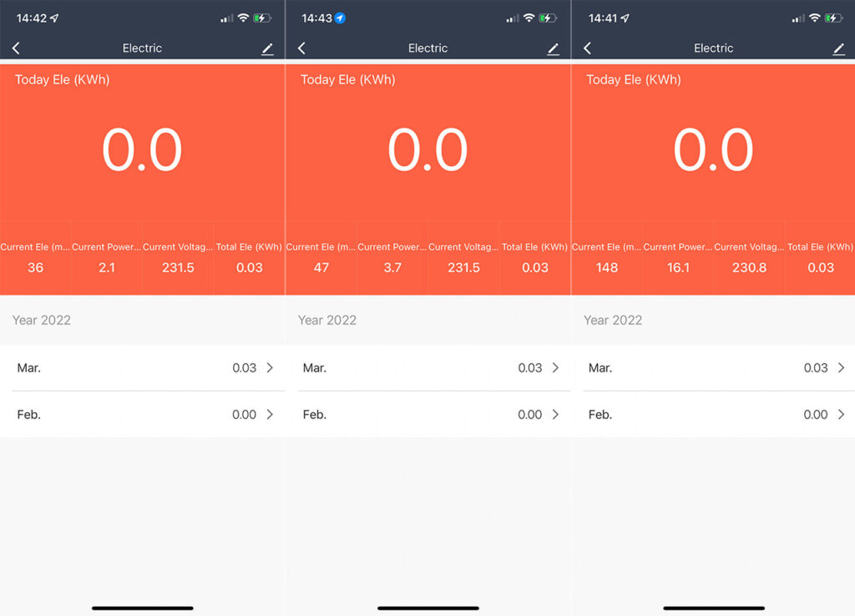The width and height of the screenshot is (855, 616).
Task: Tap back arrow in the 14:42 screen
Action: pyautogui.click(x=16, y=48)
